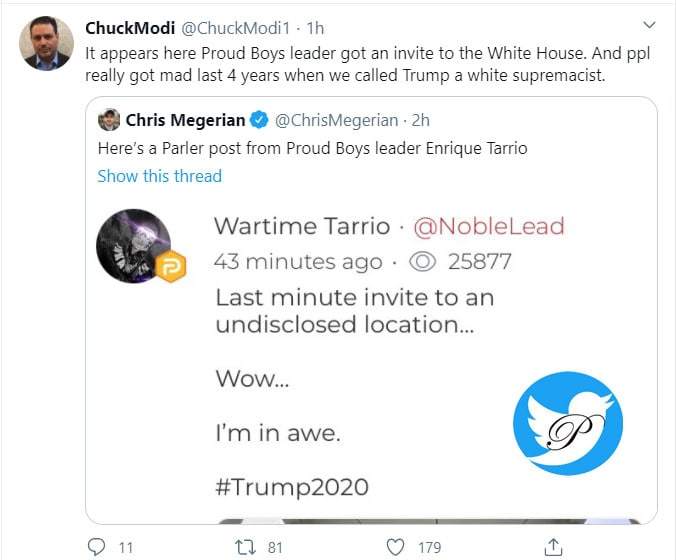Share the tweet via the share icon

(x=553, y=547)
